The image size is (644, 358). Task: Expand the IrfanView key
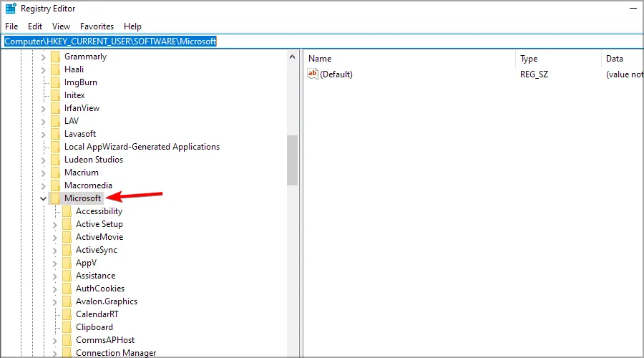click(43, 109)
